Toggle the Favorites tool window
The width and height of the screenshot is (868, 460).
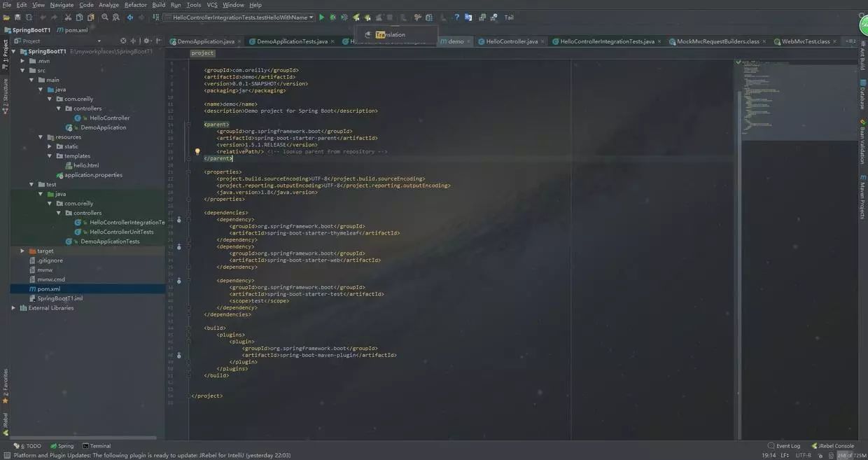(5, 387)
